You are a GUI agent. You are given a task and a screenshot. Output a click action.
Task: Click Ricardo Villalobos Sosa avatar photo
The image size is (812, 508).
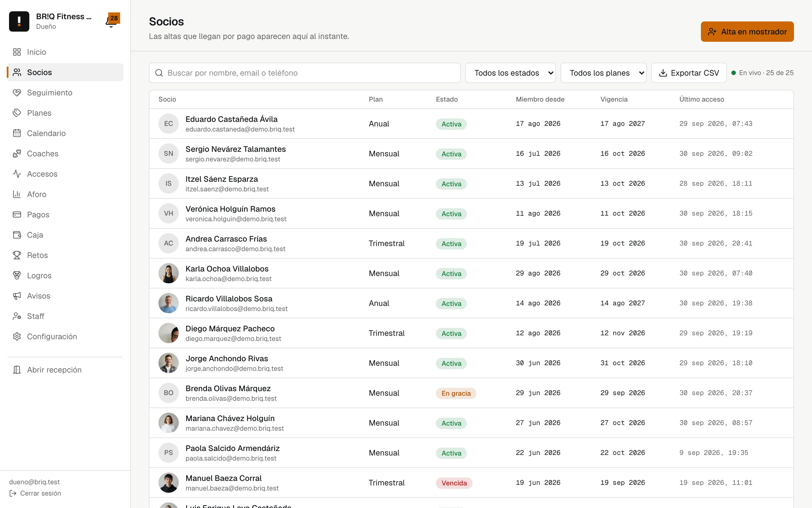168,303
